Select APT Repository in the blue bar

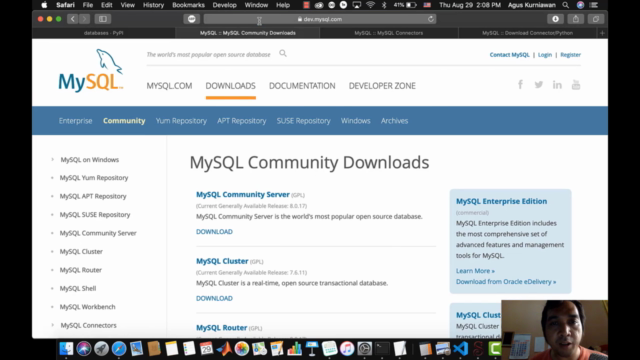(242, 121)
